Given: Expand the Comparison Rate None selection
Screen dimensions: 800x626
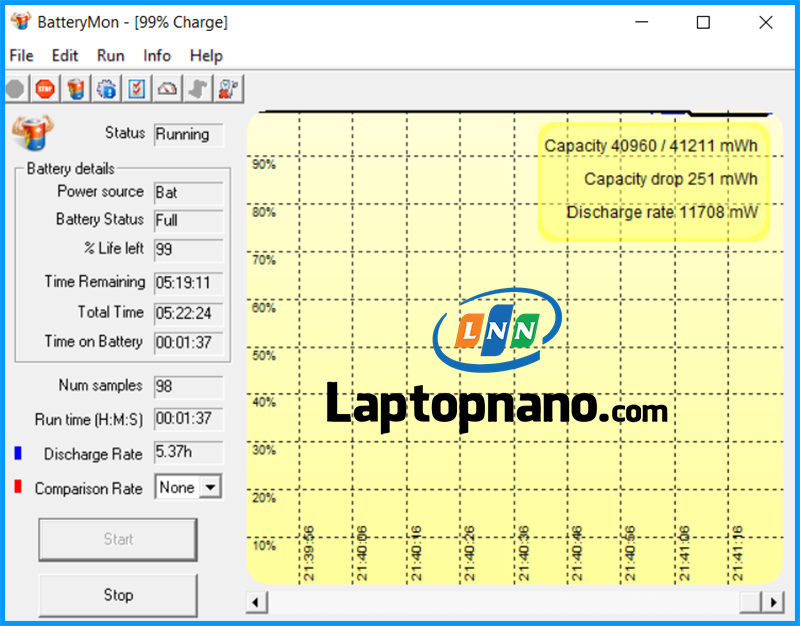Looking at the screenshot, I should point(207,487).
